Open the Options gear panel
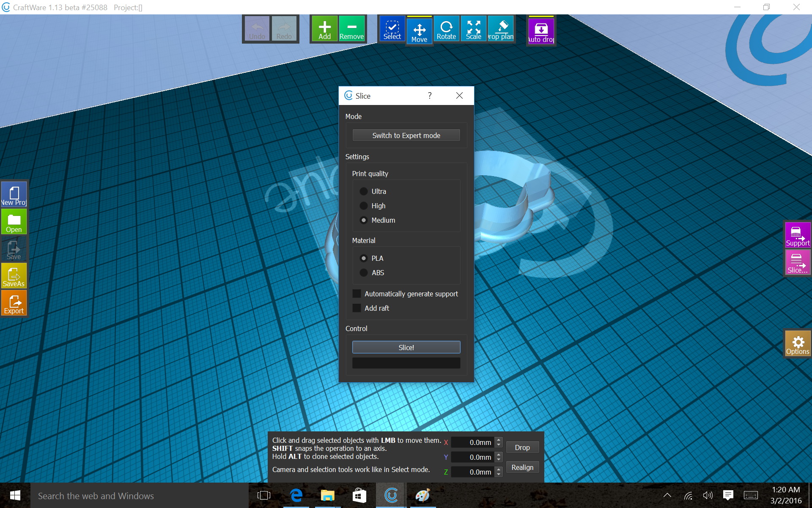812x508 pixels. point(797,344)
